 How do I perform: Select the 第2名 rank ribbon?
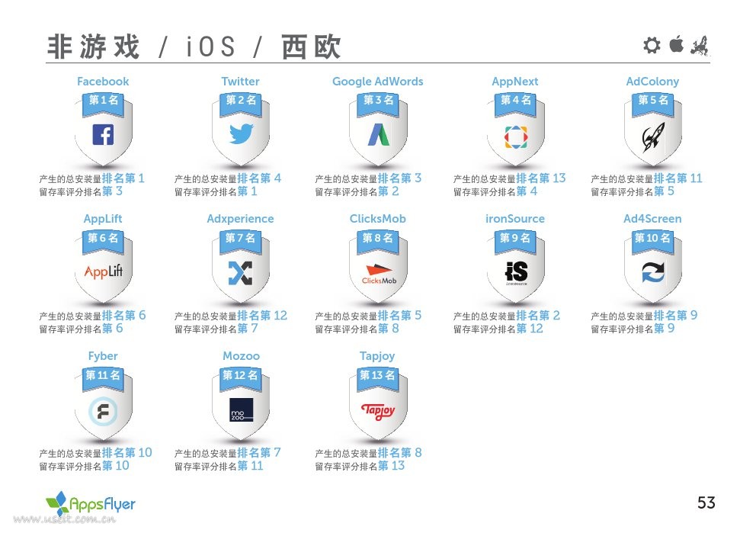241,104
